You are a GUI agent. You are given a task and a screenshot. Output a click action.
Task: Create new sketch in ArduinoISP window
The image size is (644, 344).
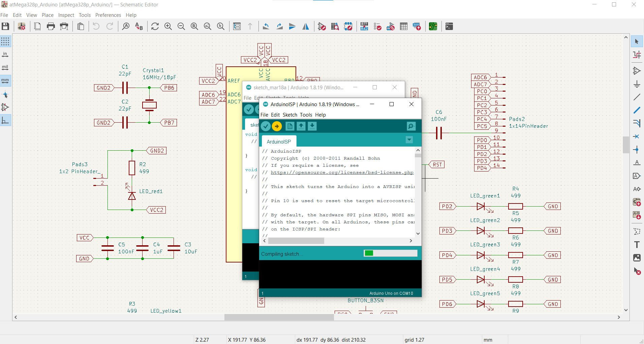point(290,126)
